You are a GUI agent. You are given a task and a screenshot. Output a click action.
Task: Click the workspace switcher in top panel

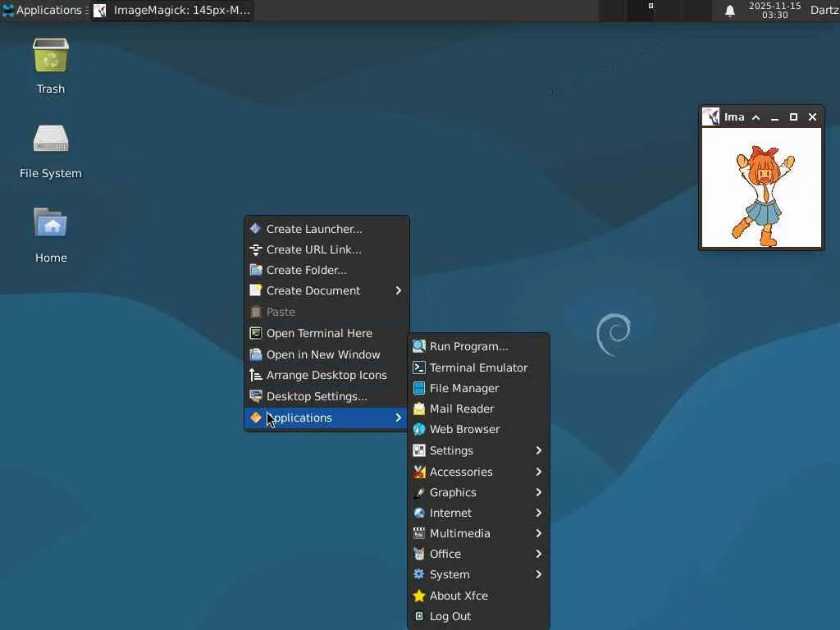[655, 10]
